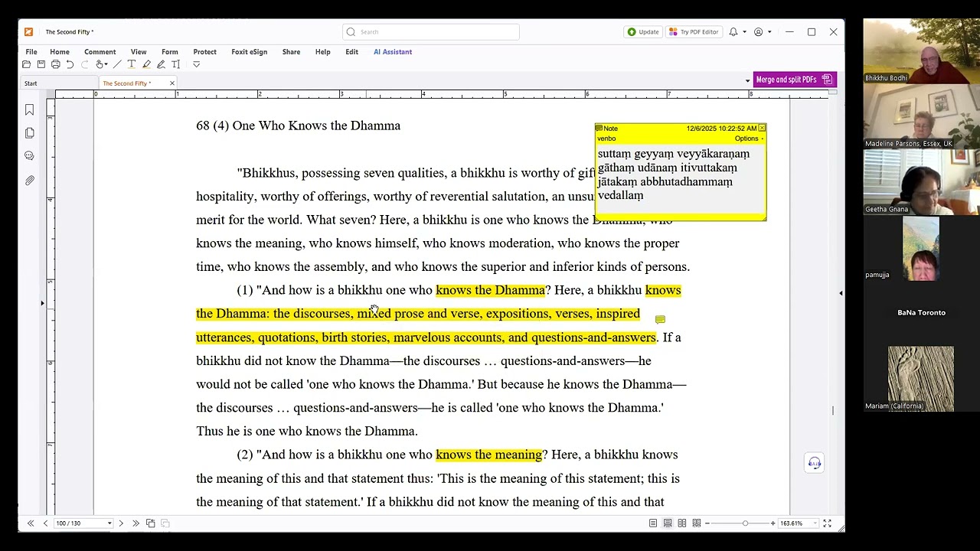The height and width of the screenshot is (551, 980).
Task: Click the page number box 100 / 130
Action: (x=82, y=523)
